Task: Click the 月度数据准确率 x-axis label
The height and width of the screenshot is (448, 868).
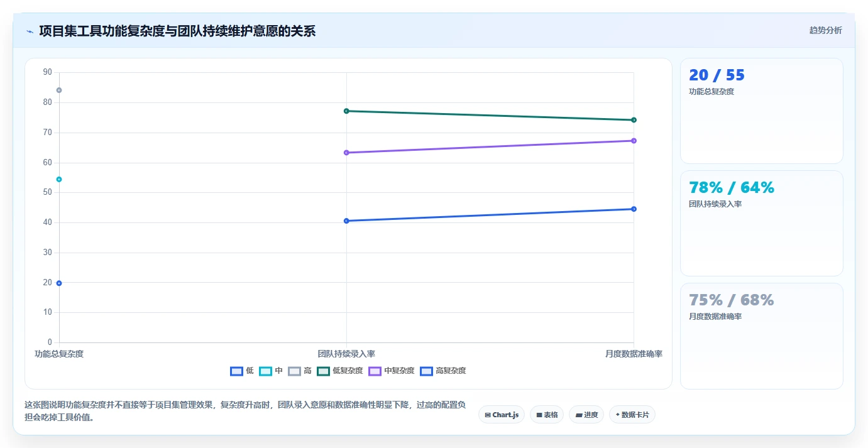Action: pyautogui.click(x=634, y=354)
